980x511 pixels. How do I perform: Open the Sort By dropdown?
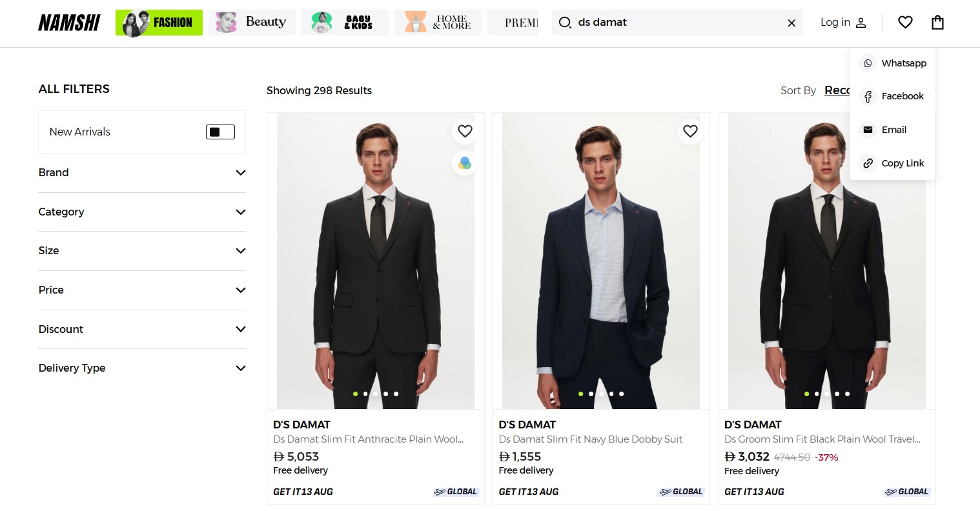tap(837, 90)
